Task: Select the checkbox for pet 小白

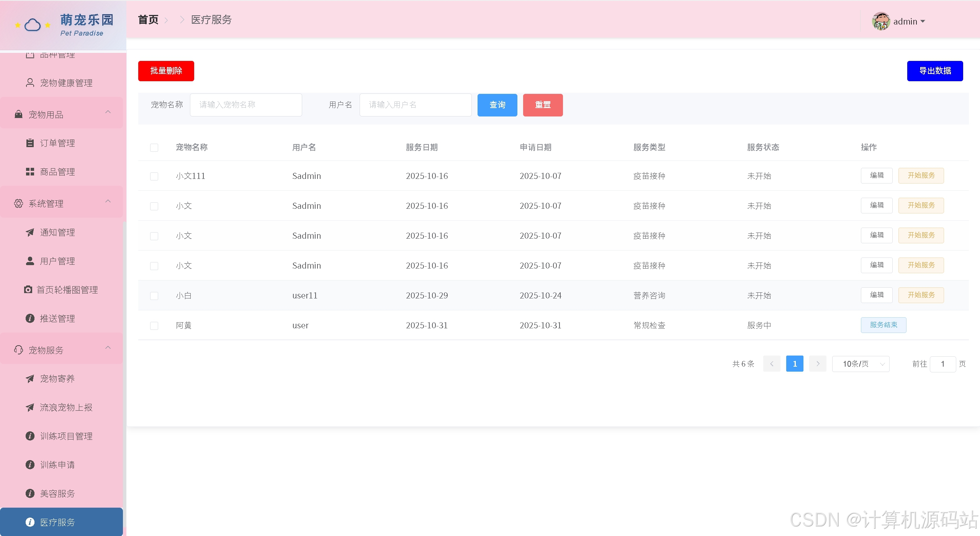Action: point(154,296)
